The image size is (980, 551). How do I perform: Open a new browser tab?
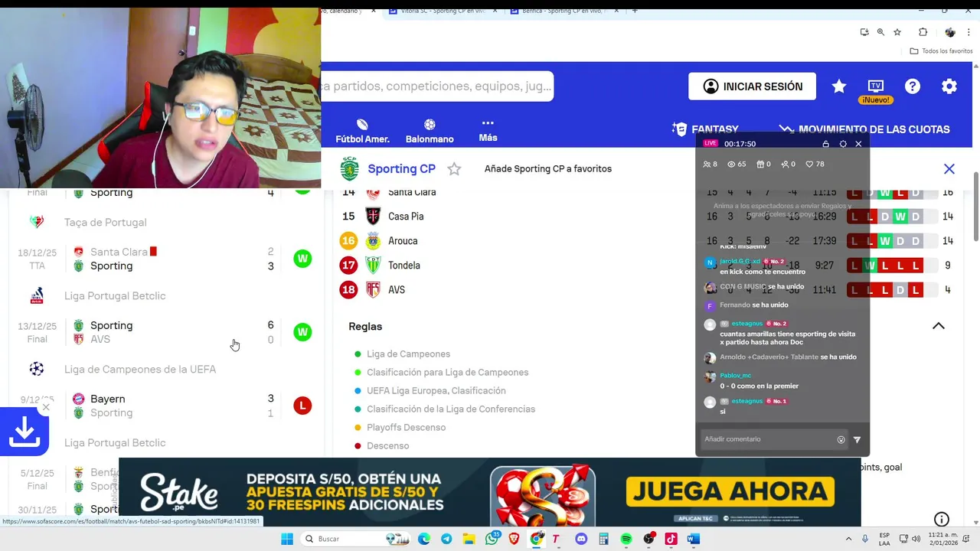pyautogui.click(x=635, y=11)
